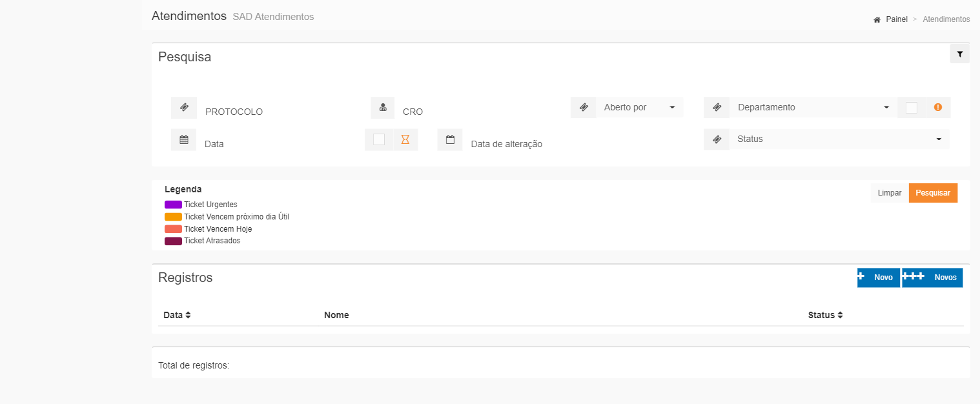The image size is (980, 404).
Task: Sort records by Data column header
Action: pos(177,315)
